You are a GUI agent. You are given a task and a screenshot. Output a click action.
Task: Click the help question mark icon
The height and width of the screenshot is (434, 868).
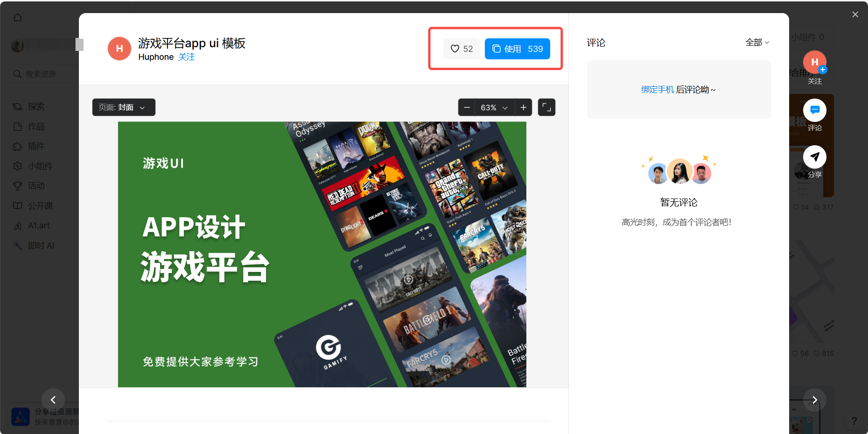[x=854, y=421]
